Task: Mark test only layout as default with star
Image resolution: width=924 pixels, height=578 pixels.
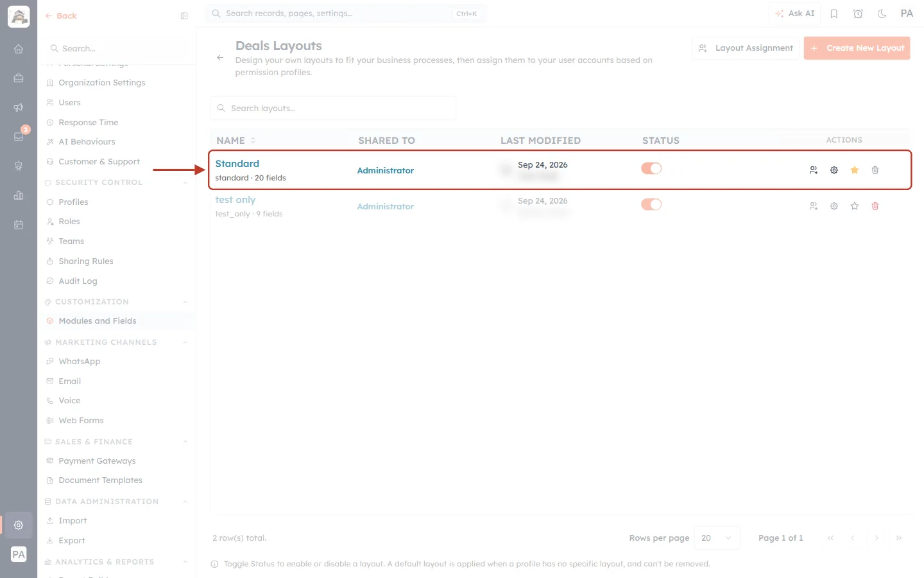Action: tap(855, 206)
